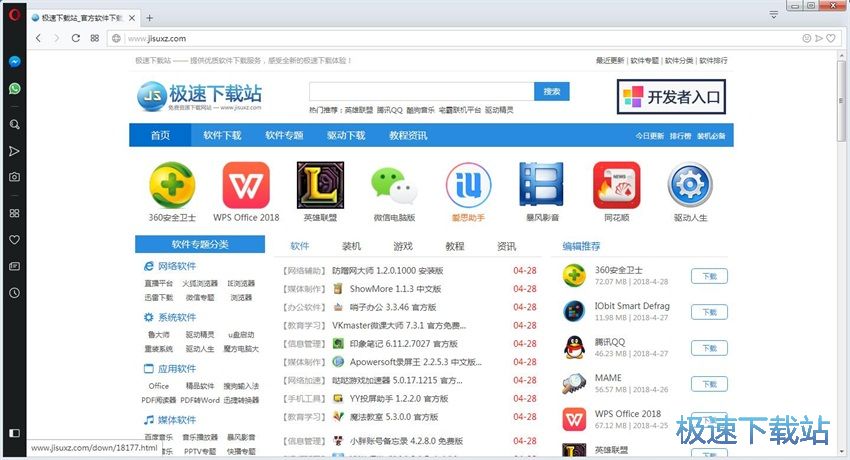Open YY投屏助手 1.2.2.0 官方版 entry
The width and height of the screenshot is (850, 460).
pos(398,399)
